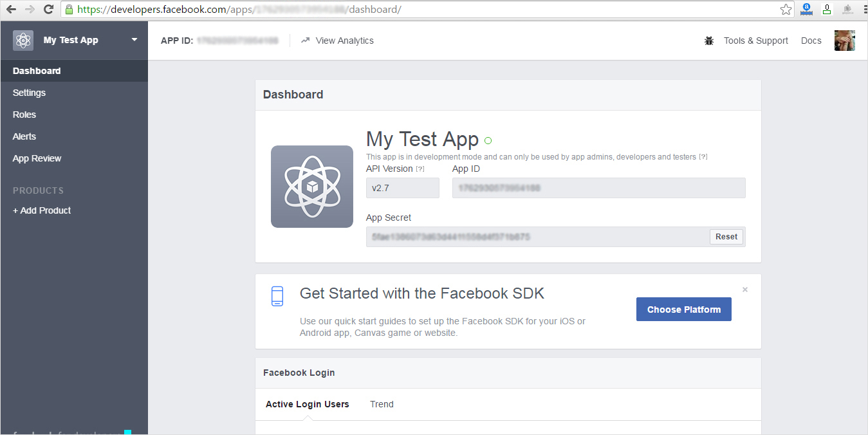The width and height of the screenshot is (868, 435).
Task: Click the View Analytics trend icon
Action: (305, 41)
